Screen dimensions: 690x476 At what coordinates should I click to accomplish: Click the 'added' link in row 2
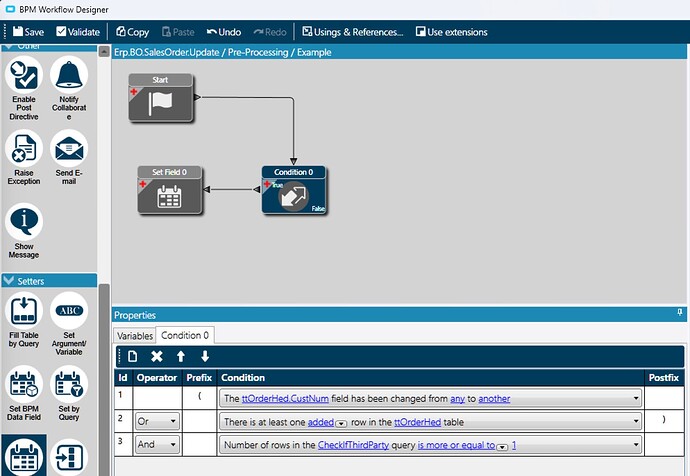click(321, 422)
